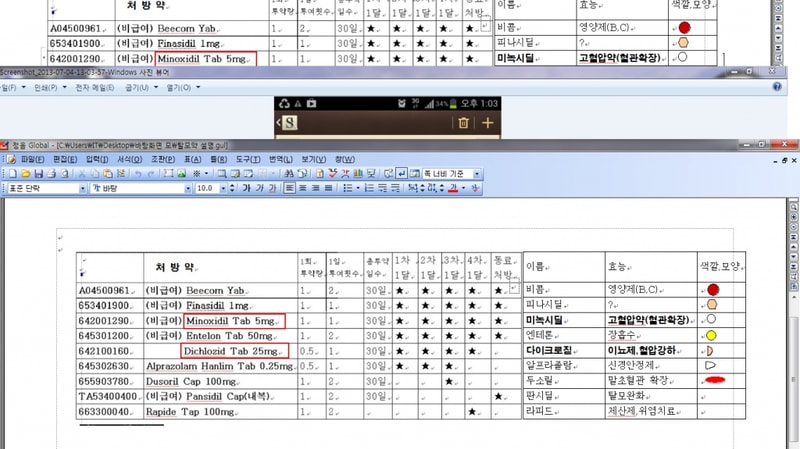Viewport: 800px width, 449px height.
Task: Expand the bullet list style dropdown arrow
Action: pos(358,188)
